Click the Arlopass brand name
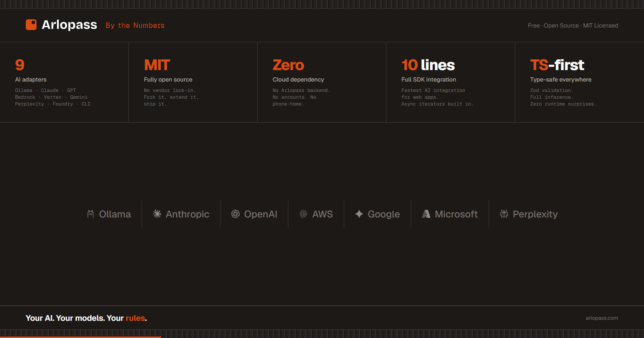 tap(69, 25)
